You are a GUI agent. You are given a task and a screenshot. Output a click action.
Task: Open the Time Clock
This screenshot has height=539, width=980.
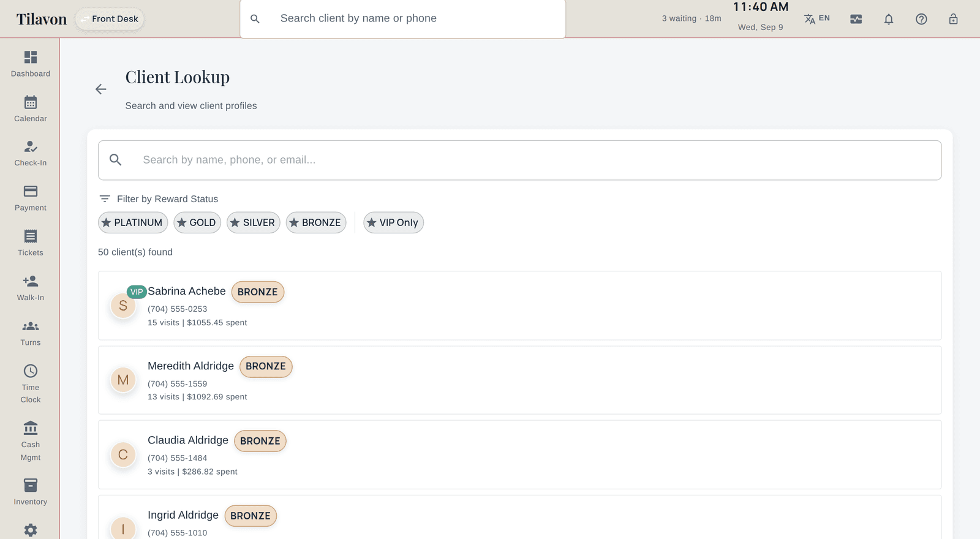[30, 384]
